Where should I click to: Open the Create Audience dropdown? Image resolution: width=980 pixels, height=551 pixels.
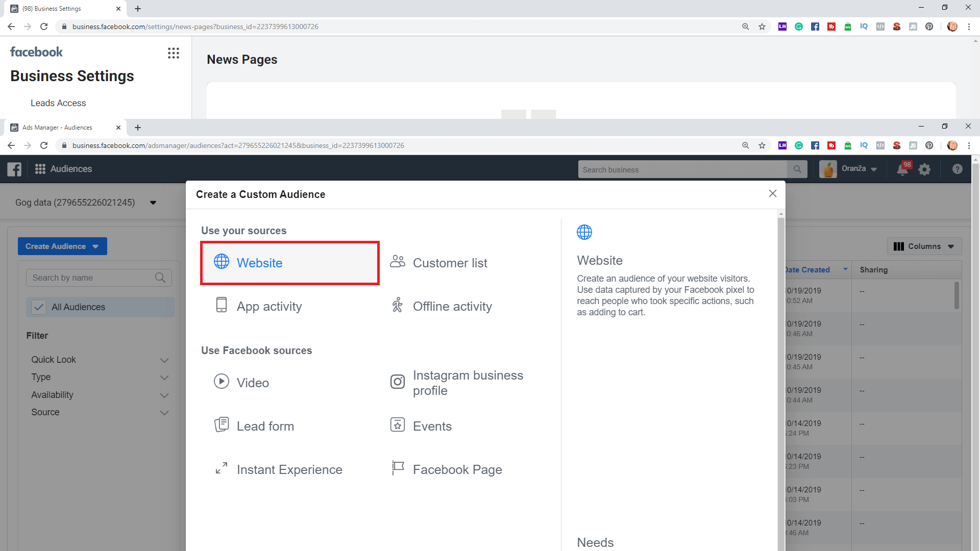tap(62, 246)
